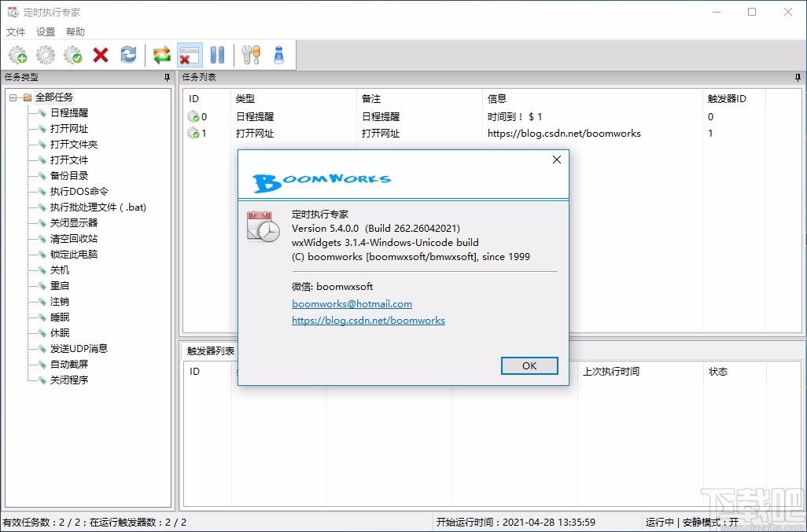Screen dimensions: 807x532
Task: Minimize the 定时执行专家 window
Action: coord(717,12)
